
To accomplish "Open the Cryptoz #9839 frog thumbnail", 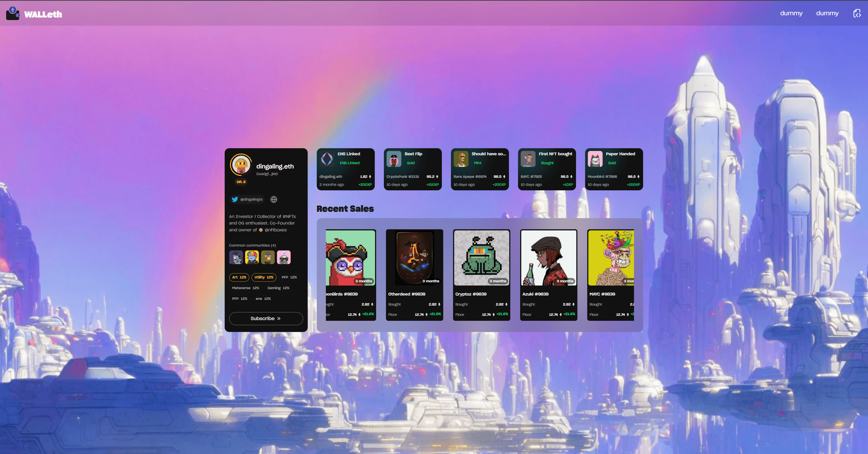I will click(x=481, y=258).
